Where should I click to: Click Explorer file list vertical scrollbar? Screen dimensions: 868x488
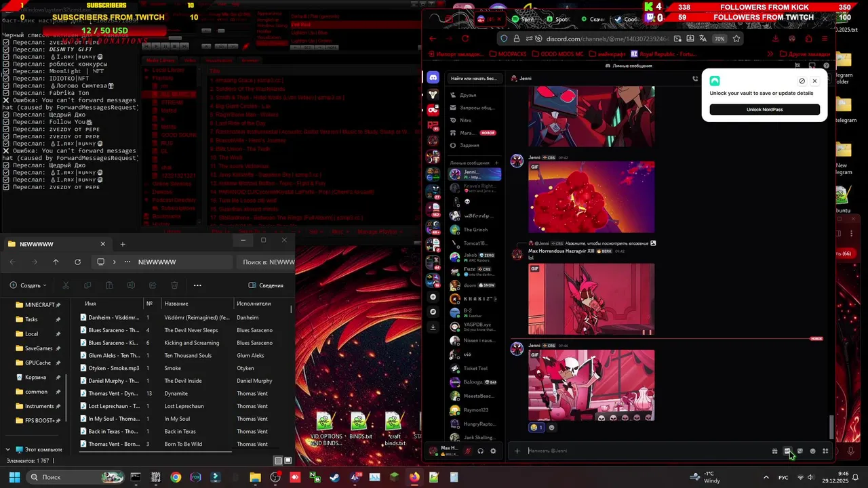pos(292,309)
